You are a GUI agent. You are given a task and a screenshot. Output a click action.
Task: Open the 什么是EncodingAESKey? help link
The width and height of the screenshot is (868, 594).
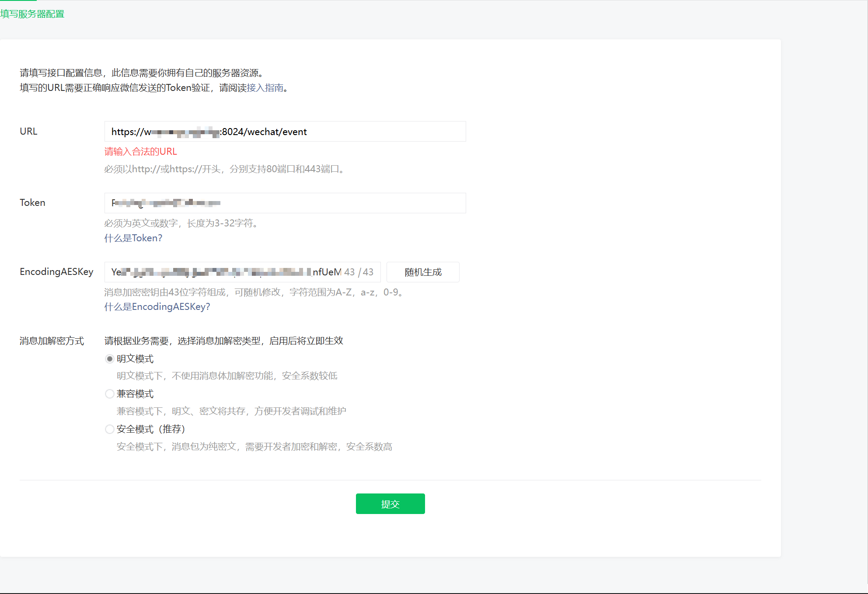click(157, 307)
